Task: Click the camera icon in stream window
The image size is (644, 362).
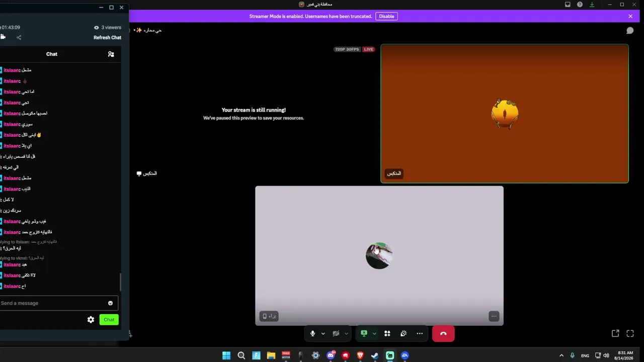Action: [x=3, y=37]
